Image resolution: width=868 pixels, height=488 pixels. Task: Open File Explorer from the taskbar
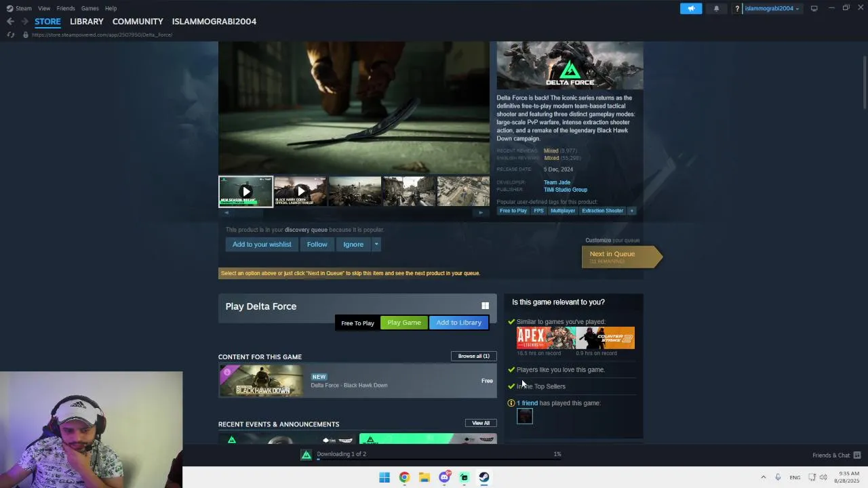(425, 477)
